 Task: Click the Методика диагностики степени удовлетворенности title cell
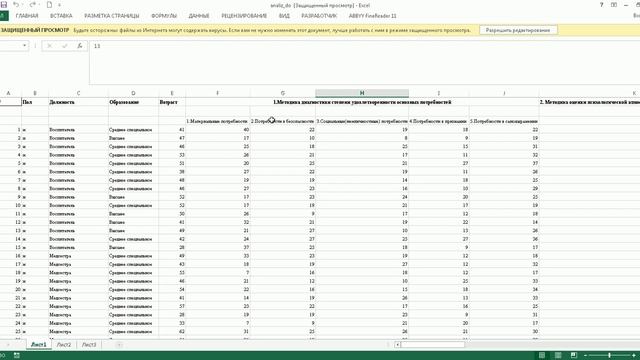pos(362,102)
